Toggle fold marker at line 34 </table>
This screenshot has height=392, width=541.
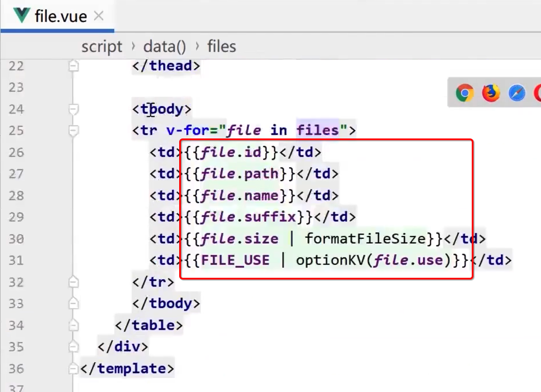click(x=74, y=325)
